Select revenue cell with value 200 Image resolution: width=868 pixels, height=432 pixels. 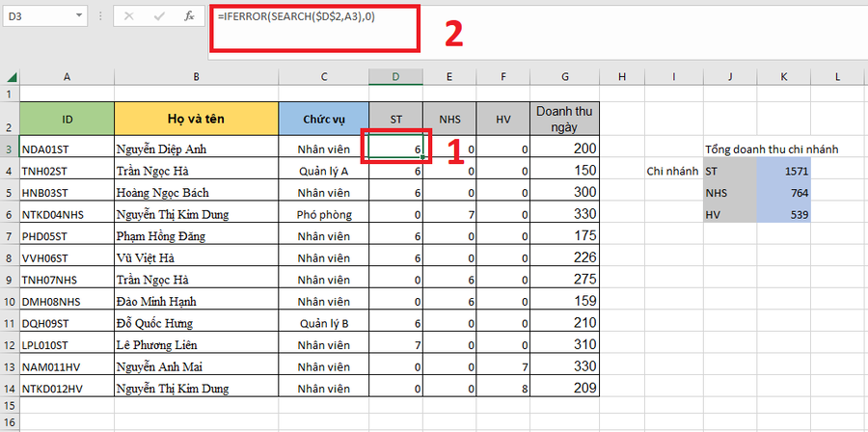point(564,148)
